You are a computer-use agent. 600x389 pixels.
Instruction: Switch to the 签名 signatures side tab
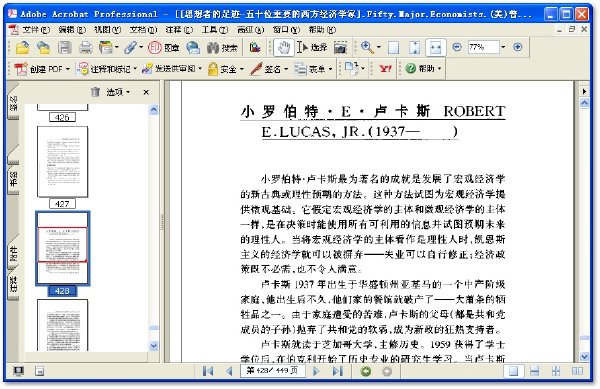pos(13,103)
